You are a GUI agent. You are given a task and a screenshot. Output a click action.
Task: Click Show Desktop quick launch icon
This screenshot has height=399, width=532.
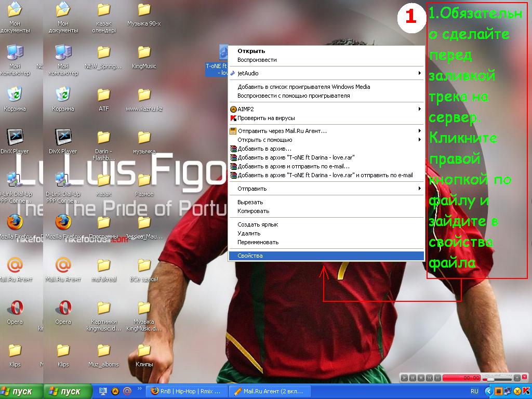click(103, 391)
